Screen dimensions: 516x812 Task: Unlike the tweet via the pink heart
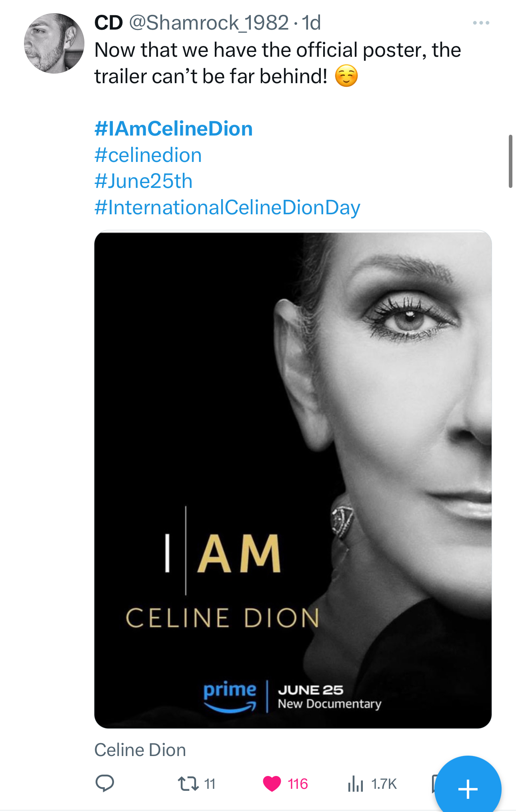coord(272,784)
